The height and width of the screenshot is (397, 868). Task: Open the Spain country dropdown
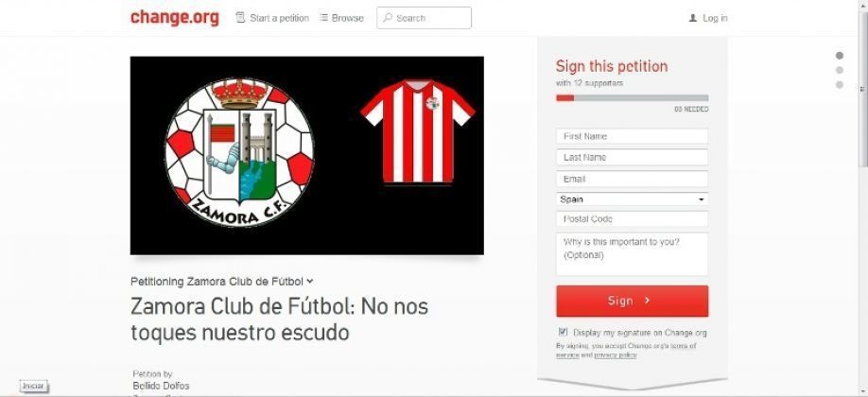tap(633, 199)
